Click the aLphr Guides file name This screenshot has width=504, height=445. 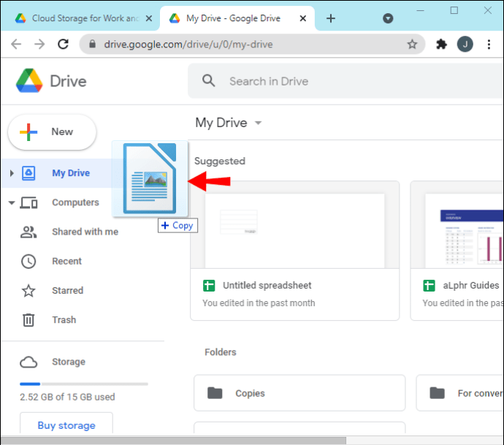(x=471, y=286)
